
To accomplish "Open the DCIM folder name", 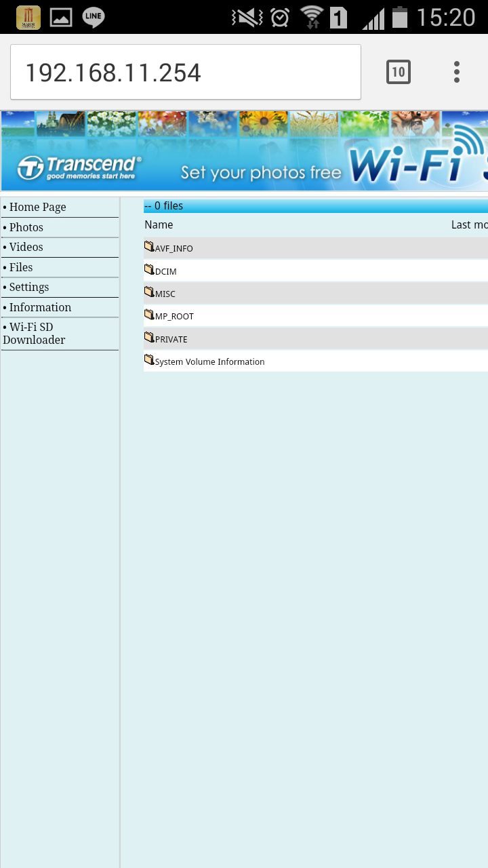I will (x=165, y=271).
